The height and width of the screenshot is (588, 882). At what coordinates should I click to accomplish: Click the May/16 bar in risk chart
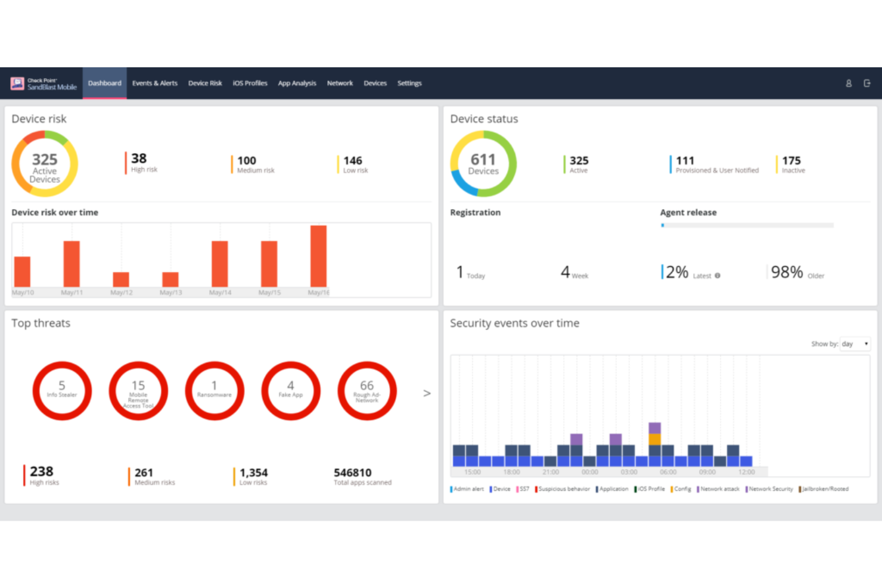[x=318, y=256]
